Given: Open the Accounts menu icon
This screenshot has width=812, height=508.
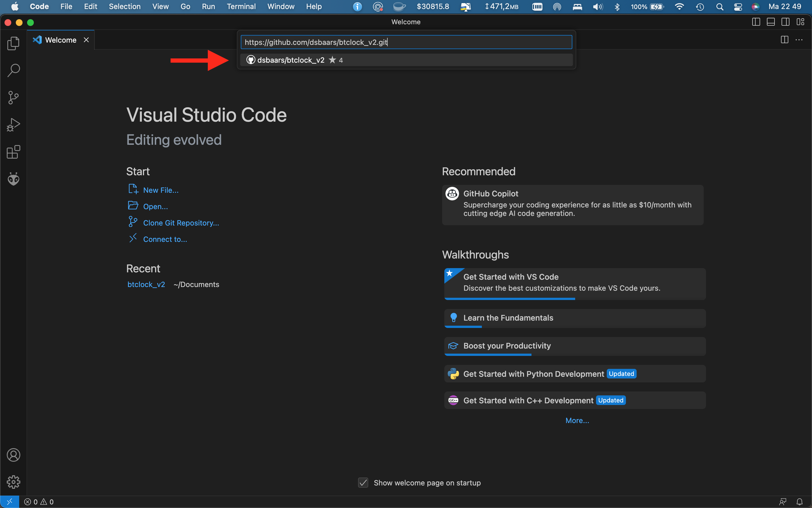Looking at the screenshot, I should 14,455.
